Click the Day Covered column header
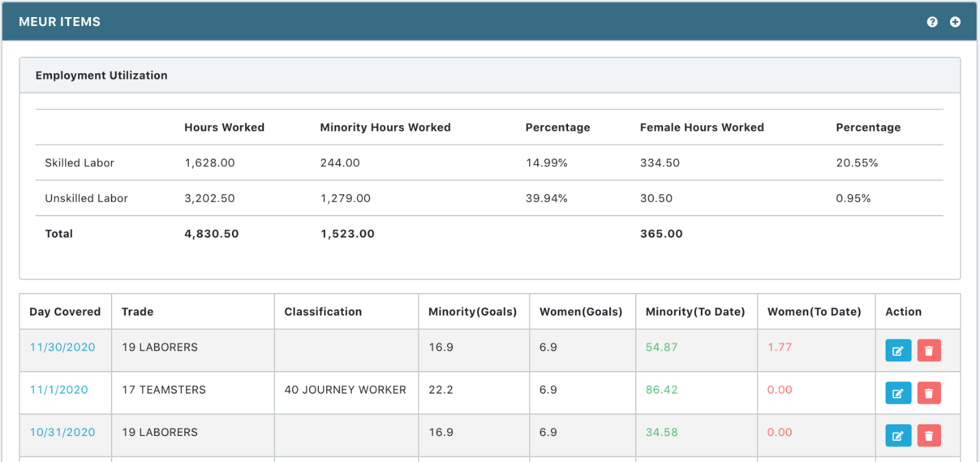This screenshot has width=980, height=462. coord(65,311)
